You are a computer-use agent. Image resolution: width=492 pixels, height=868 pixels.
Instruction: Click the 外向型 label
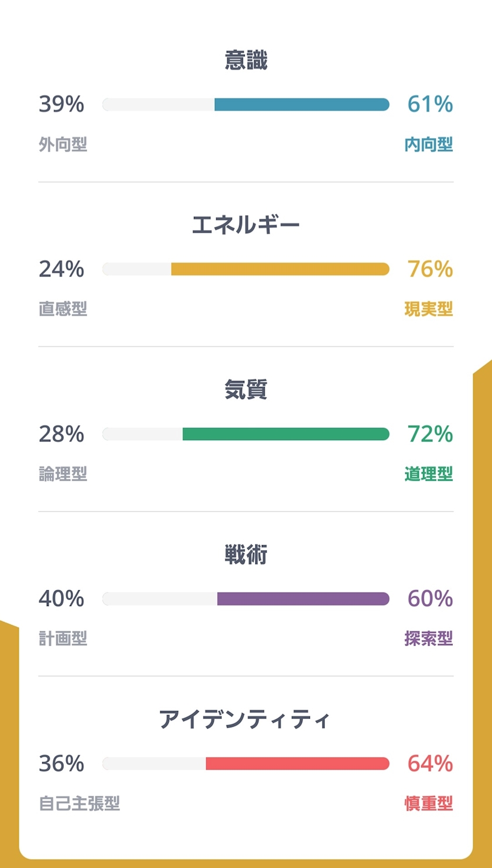pyautogui.click(x=63, y=144)
